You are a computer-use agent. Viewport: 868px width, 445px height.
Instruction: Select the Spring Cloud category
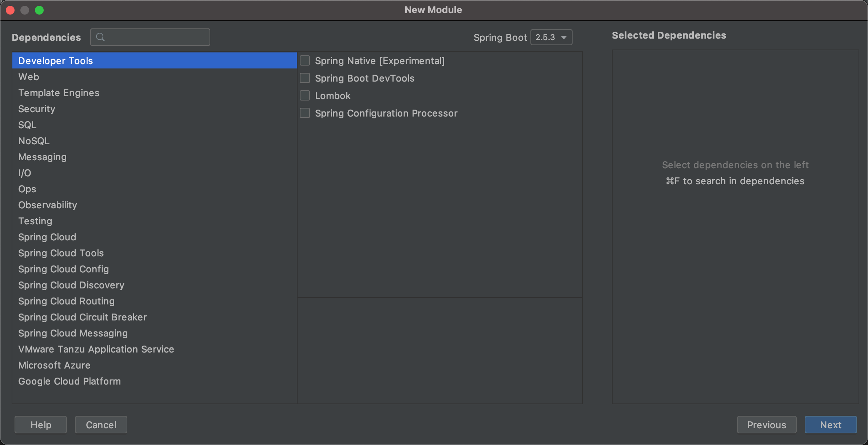coord(155,237)
